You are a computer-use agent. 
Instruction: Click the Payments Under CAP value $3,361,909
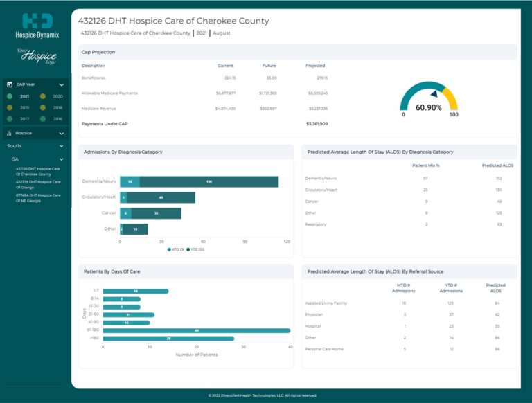(317, 124)
